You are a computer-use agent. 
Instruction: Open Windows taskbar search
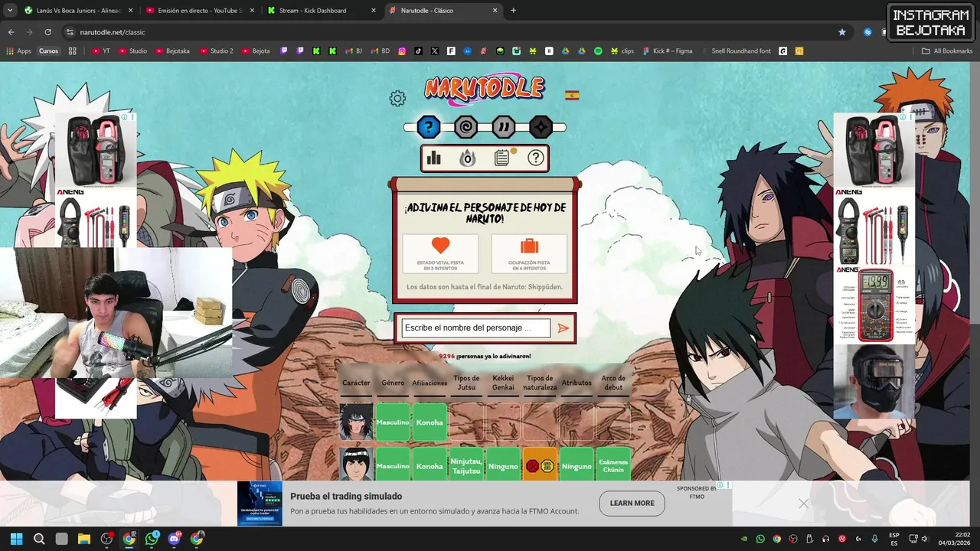[39, 539]
